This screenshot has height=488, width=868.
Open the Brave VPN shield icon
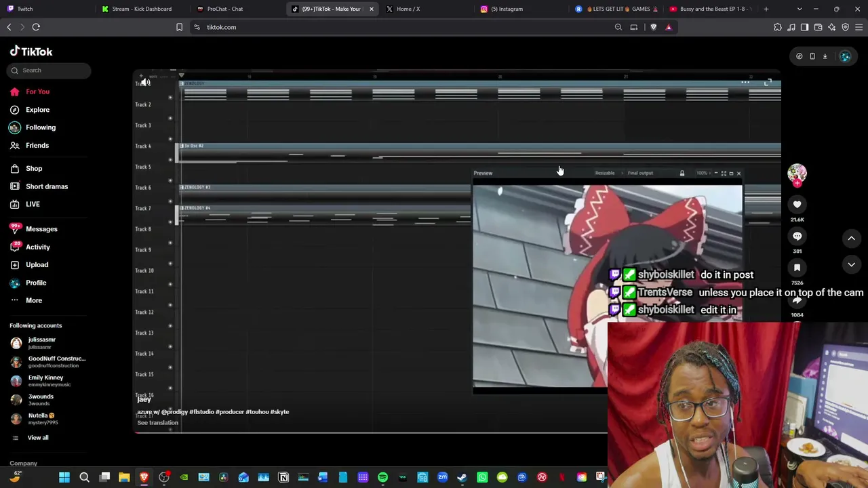click(846, 27)
